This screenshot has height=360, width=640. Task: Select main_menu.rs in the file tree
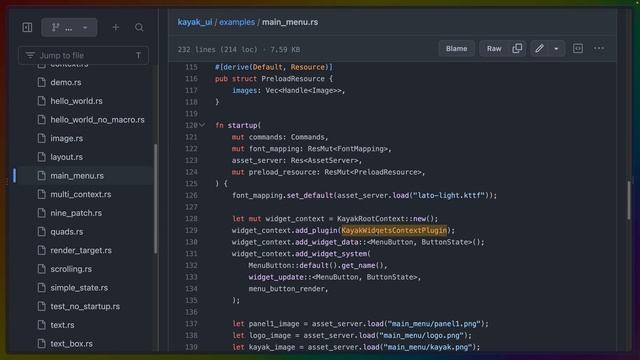[77, 176]
